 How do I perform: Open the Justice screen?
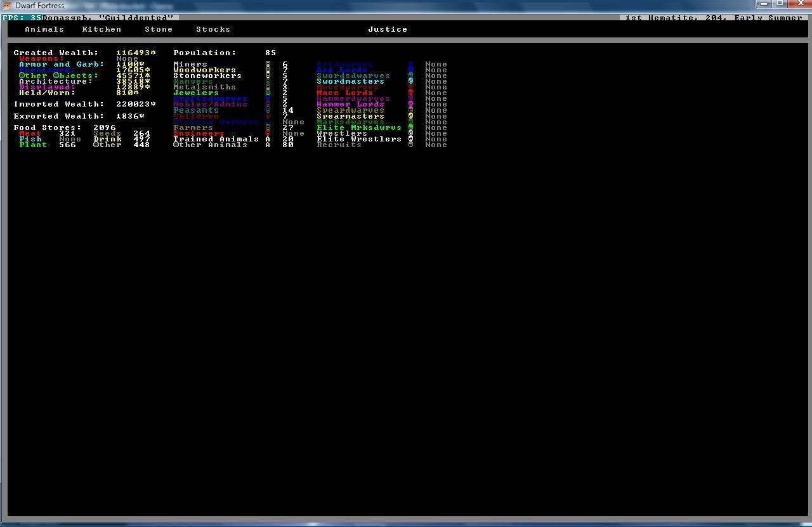[x=388, y=29]
